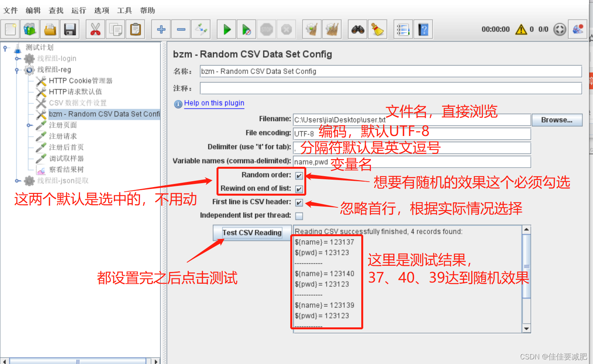The height and width of the screenshot is (364, 593).
Task: Expand all nodes with plus icon
Action: 161,29
